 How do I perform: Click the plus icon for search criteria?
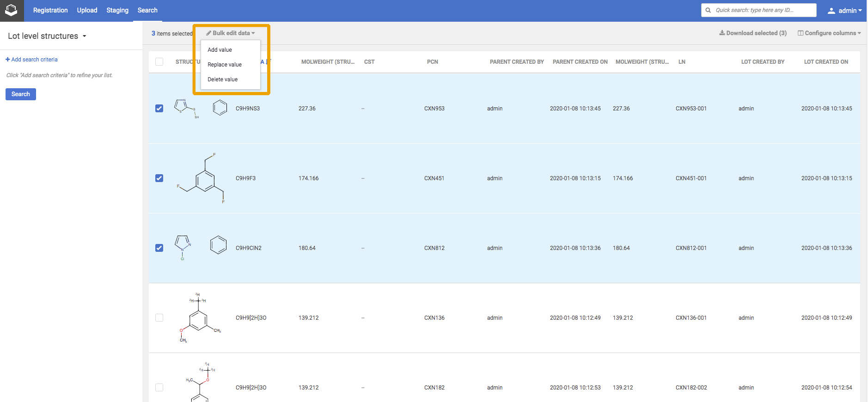[7, 60]
